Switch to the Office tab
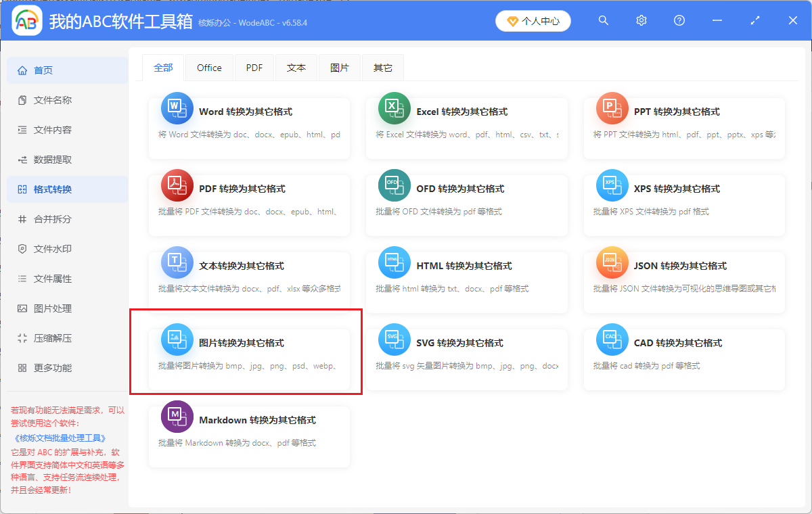 coord(209,68)
